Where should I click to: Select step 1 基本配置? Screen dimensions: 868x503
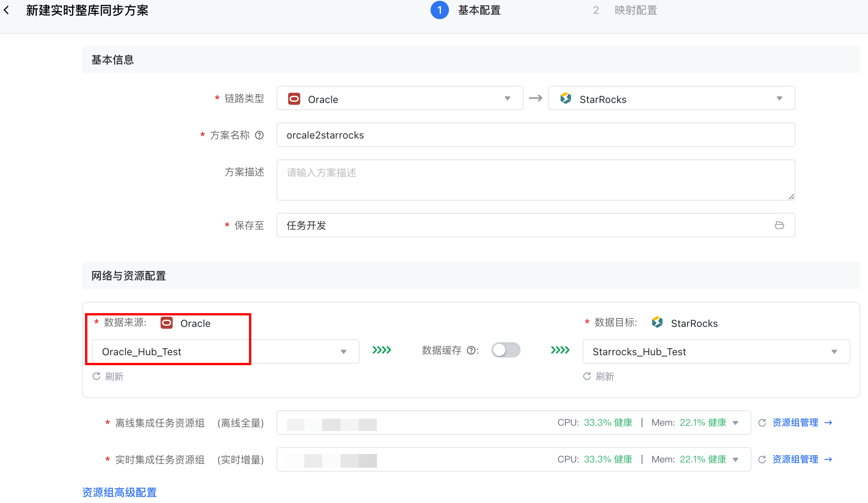(x=466, y=10)
